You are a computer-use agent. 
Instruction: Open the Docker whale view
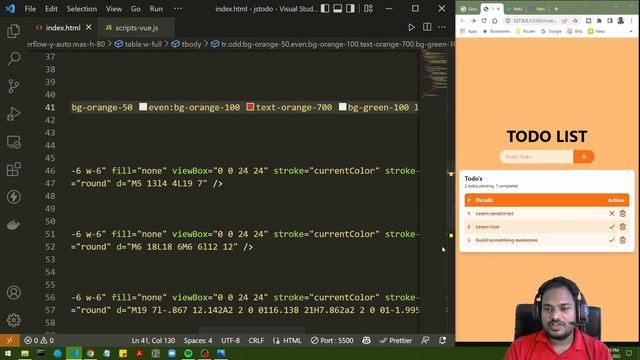click(x=13, y=224)
